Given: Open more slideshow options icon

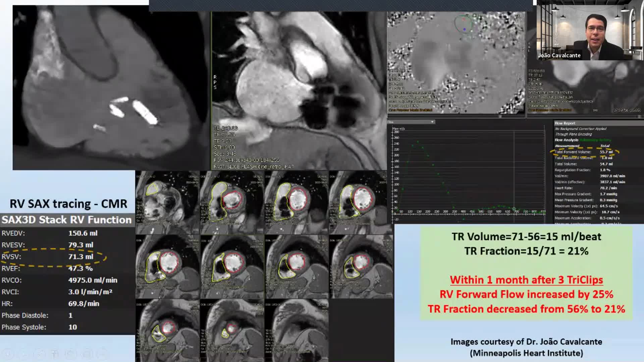Looking at the screenshot, I should [102, 354].
